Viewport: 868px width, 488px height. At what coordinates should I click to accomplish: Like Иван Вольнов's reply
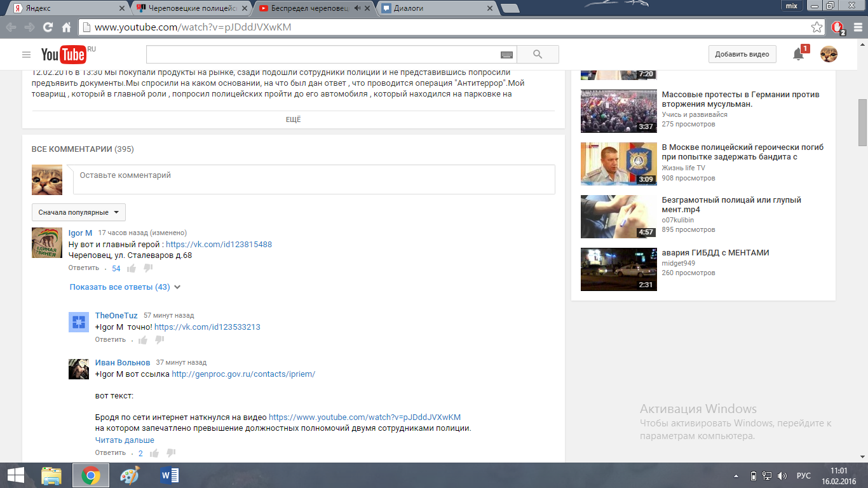click(154, 453)
